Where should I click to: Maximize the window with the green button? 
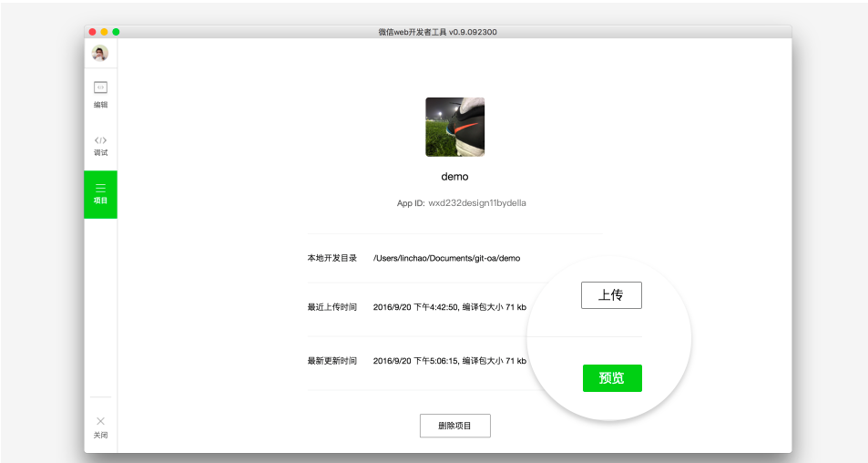116,32
